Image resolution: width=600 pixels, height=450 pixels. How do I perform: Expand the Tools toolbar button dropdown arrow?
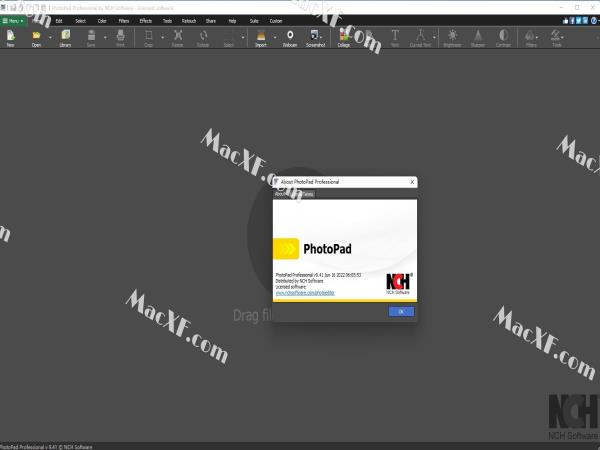pyautogui.click(x=562, y=38)
